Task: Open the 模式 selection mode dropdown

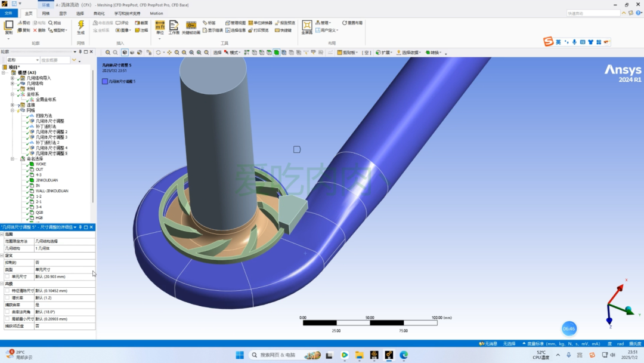Action: click(x=233, y=53)
